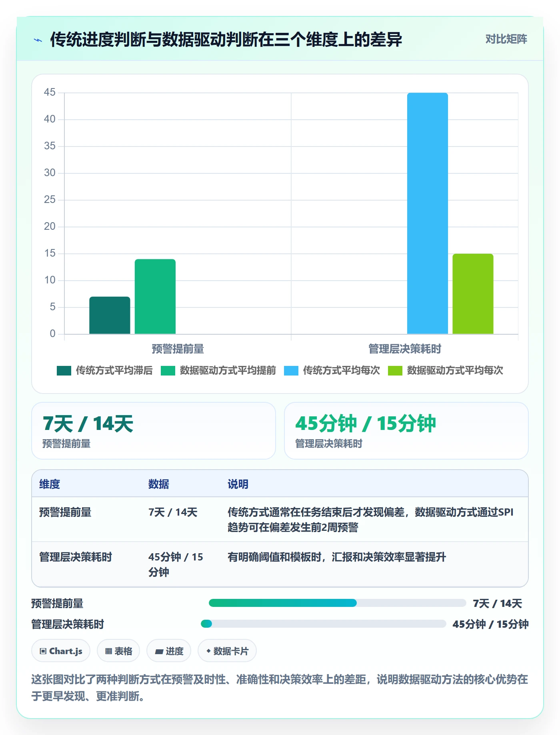Click table data cell 45分钟 / 15分钟
Screen dimensions: 560x735
coord(176,564)
